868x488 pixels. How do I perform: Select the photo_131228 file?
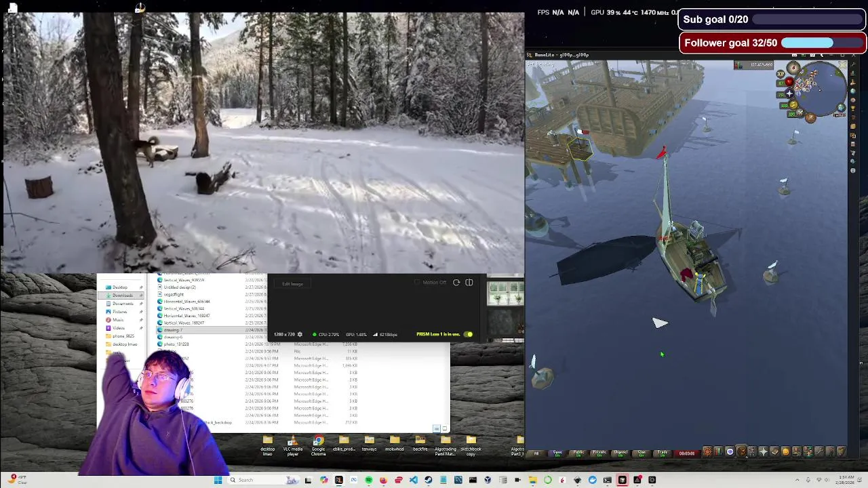pos(176,344)
